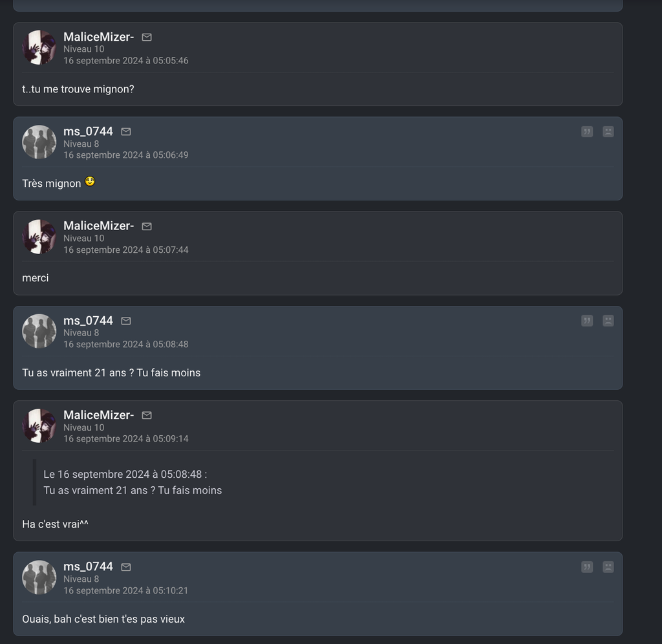Quote the post asking Tu as vraiment 21 ans
The image size is (662, 644).
click(587, 321)
